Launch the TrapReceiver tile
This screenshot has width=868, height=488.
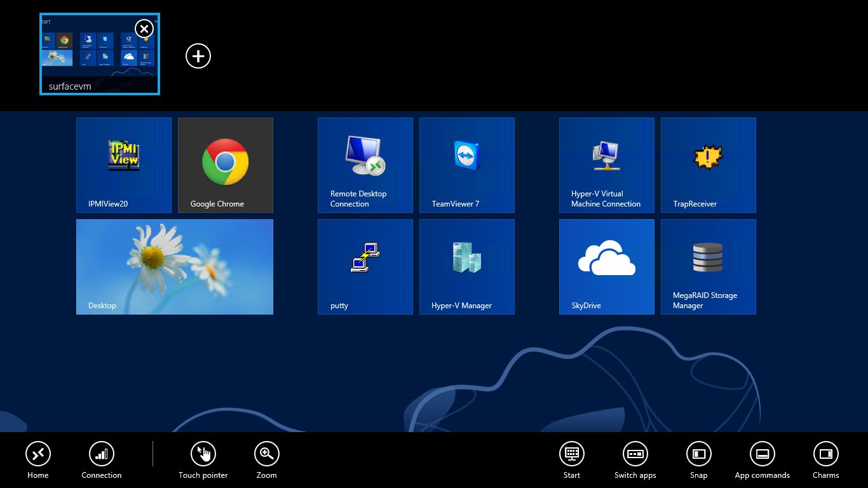coord(709,165)
